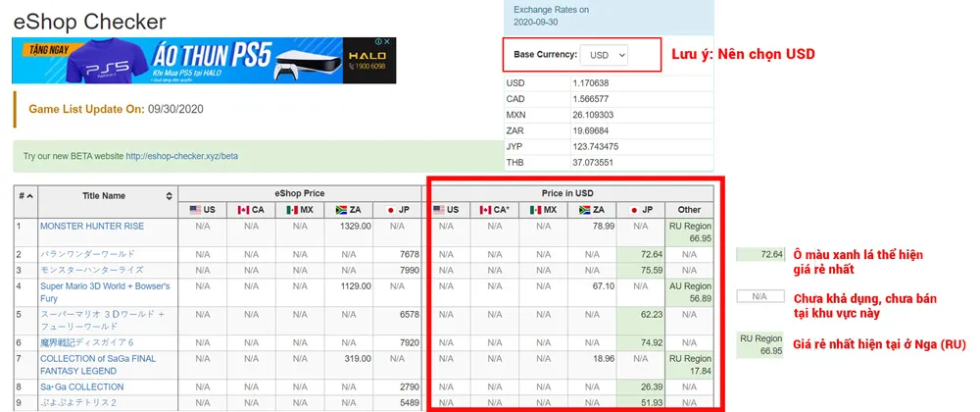Open the eshop-checker.xyz/beta link
Screen dimensions: 980x412
181,156
